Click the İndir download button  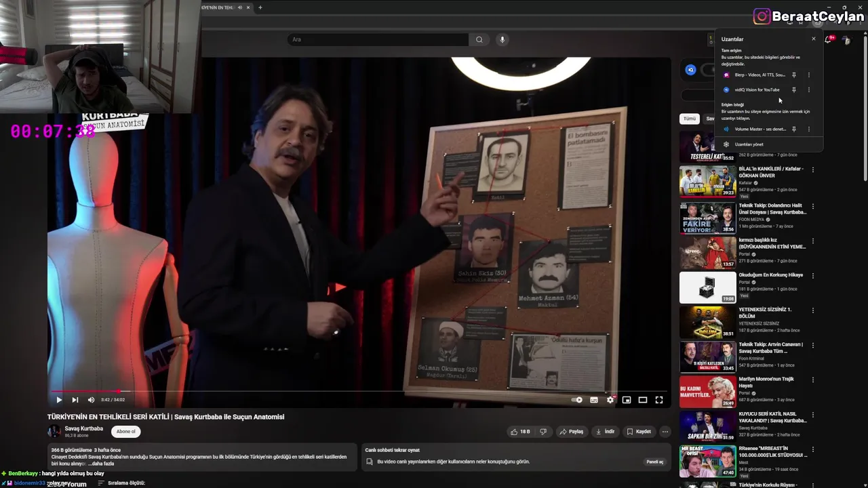click(x=605, y=432)
